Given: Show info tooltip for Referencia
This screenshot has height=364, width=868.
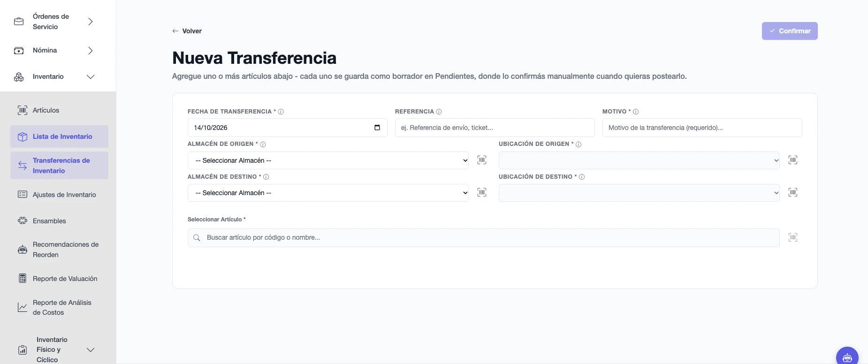Looking at the screenshot, I should 439,112.
